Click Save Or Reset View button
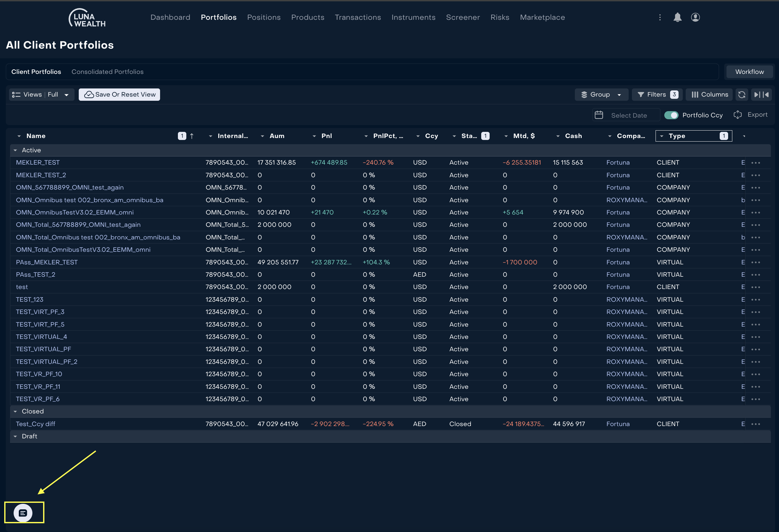779x532 pixels. coord(119,95)
